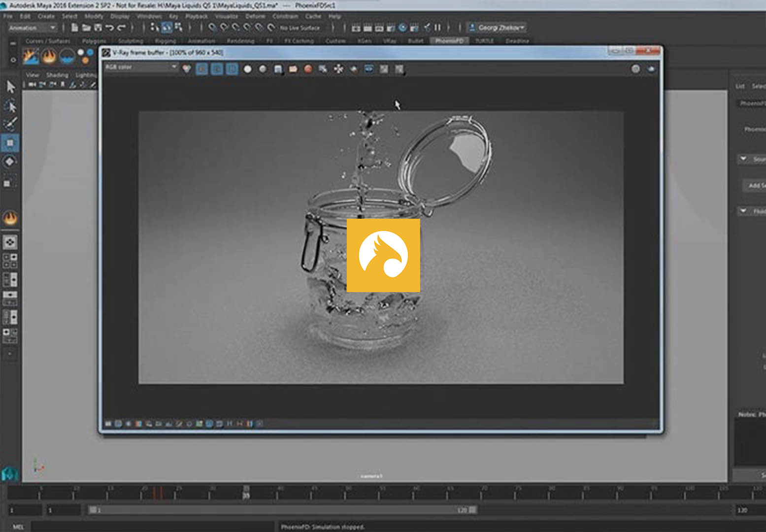Open the Playback menu
766x532 pixels.
(197, 16)
